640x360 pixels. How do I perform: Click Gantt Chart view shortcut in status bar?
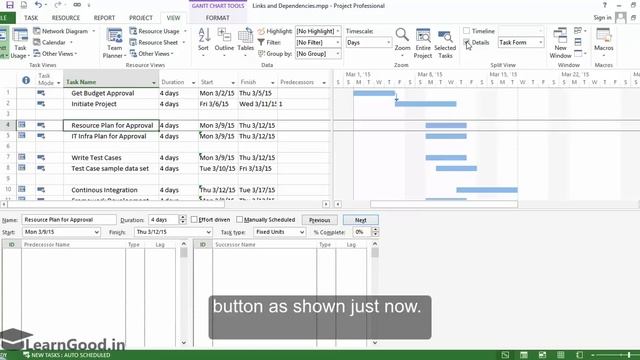coord(505,355)
